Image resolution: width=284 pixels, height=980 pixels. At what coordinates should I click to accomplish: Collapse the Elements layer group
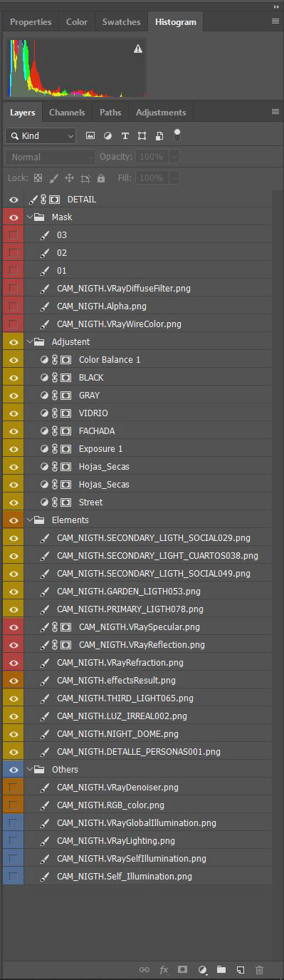29,520
